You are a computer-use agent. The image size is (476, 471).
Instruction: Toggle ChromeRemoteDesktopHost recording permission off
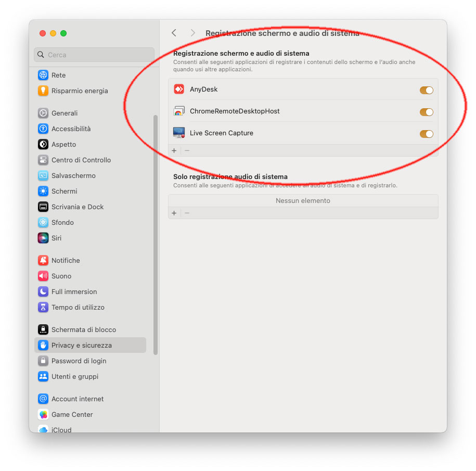pyautogui.click(x=426, y=112)
